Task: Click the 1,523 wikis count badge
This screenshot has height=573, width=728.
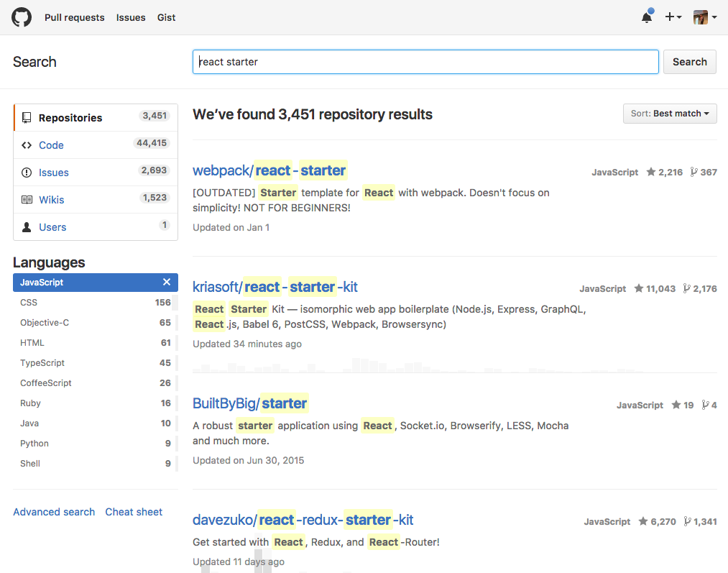Action: tap(155, 198)
